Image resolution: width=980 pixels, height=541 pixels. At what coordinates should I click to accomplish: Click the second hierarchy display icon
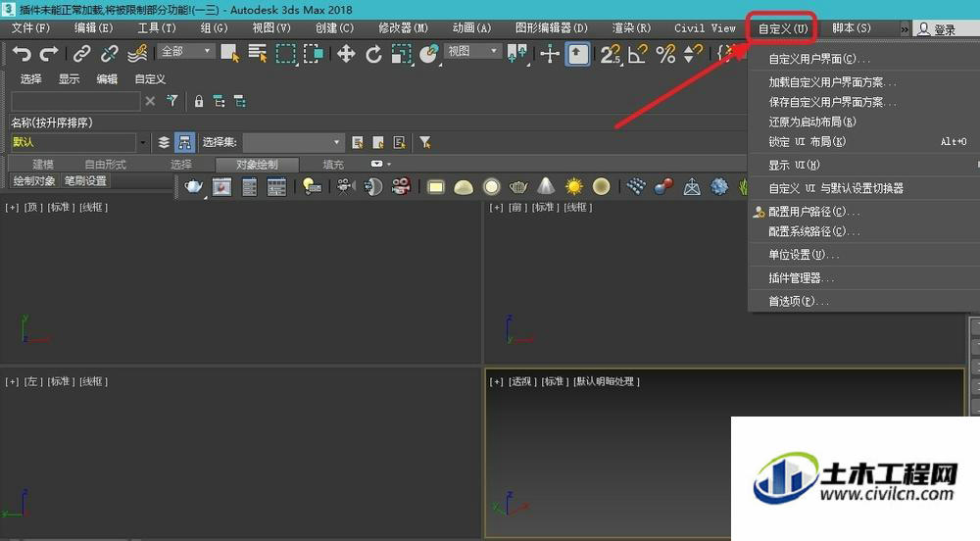(x=240, y=101)
